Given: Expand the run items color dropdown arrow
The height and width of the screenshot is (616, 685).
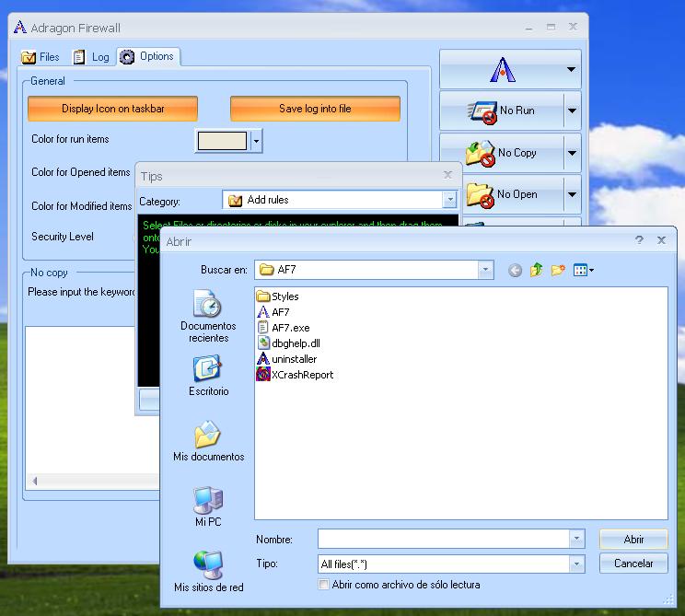Looking at the screenshot, I should click(257, 141).
